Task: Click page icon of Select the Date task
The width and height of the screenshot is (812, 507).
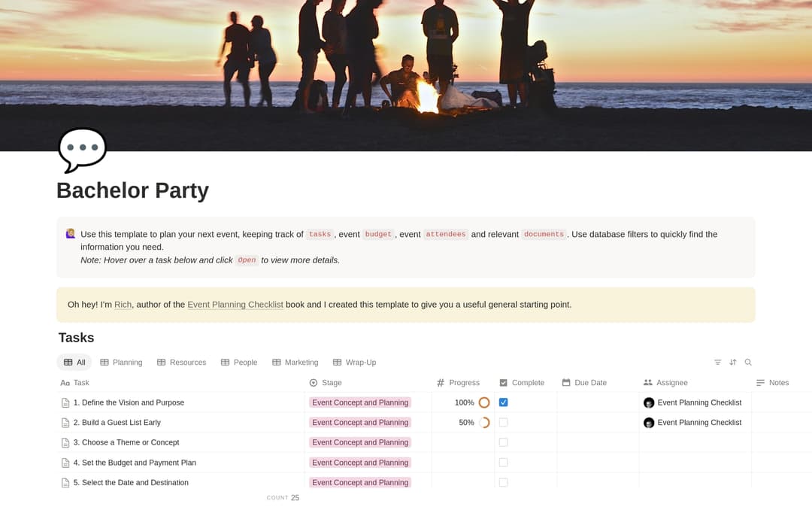Action: 65,483
